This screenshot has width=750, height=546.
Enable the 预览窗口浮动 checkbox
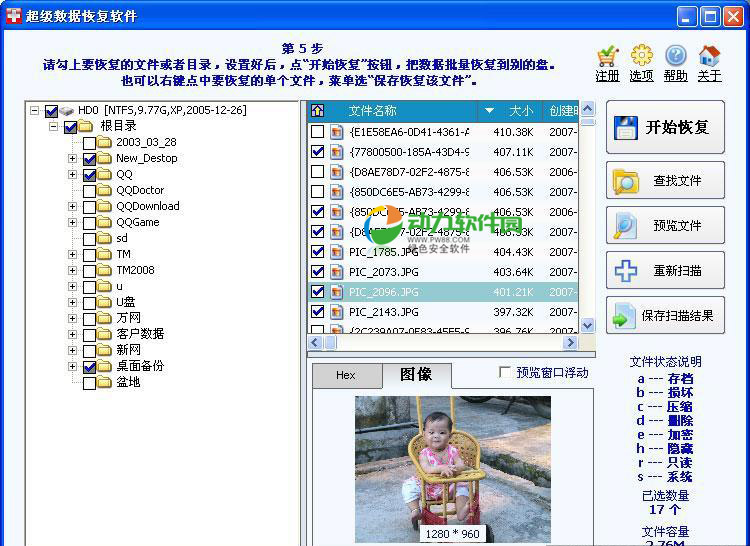(505, 373)
